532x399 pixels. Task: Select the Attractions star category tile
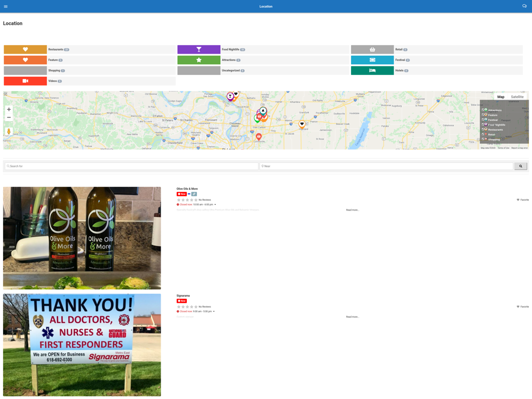(x=199, y=60)
